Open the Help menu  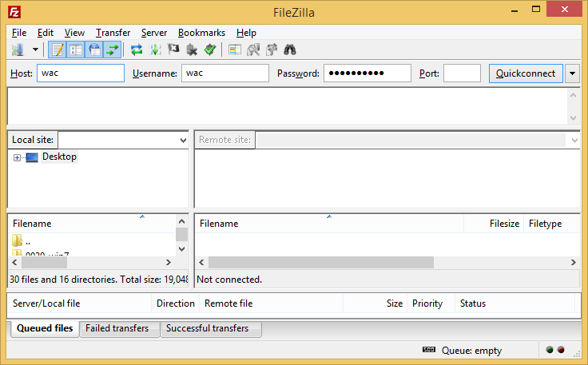pyautogui.click(x=246, y=33)
